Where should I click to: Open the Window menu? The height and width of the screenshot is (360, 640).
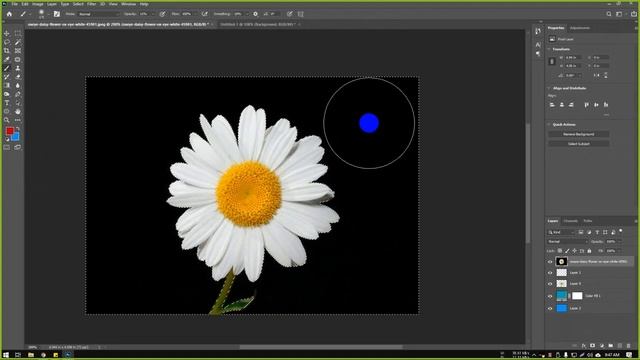coord(128,4)
